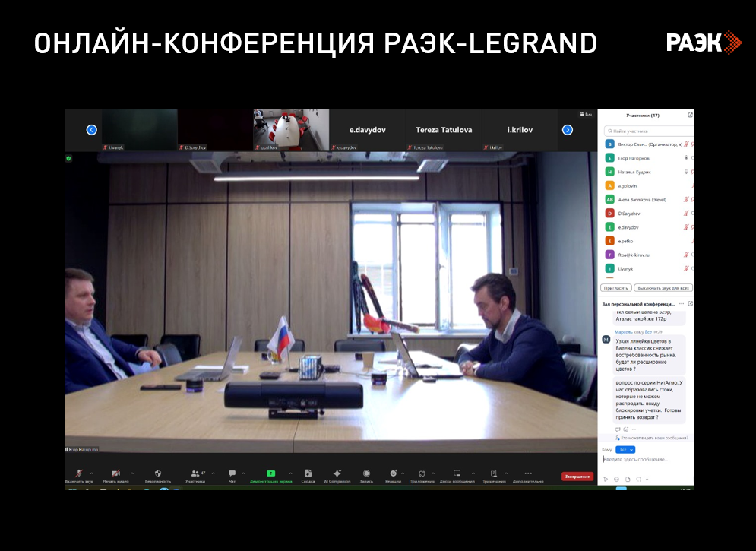Click the Найти участника search field
This screenshot has width=756, height=551.
point(649,131)
